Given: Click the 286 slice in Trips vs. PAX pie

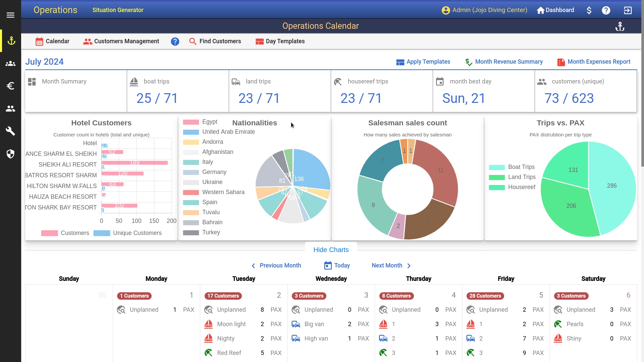Looking at the screenshot, I should (x=612, y=186).
